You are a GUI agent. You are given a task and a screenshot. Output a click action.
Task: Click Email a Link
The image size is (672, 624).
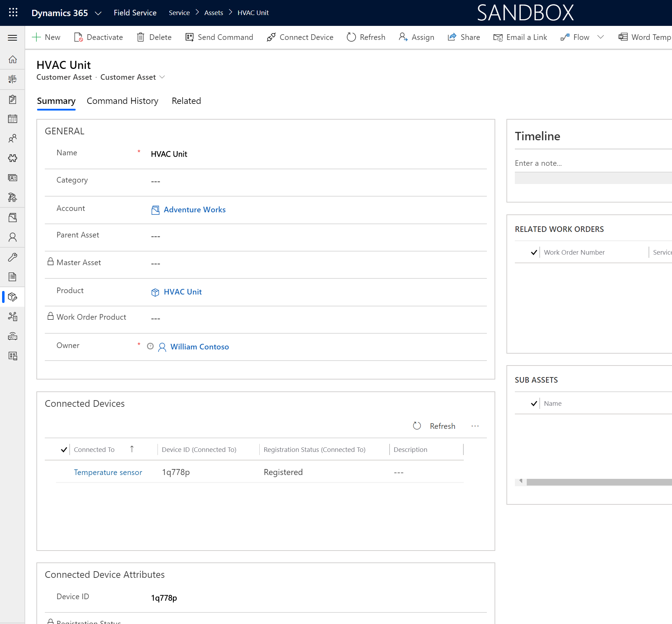520,37
